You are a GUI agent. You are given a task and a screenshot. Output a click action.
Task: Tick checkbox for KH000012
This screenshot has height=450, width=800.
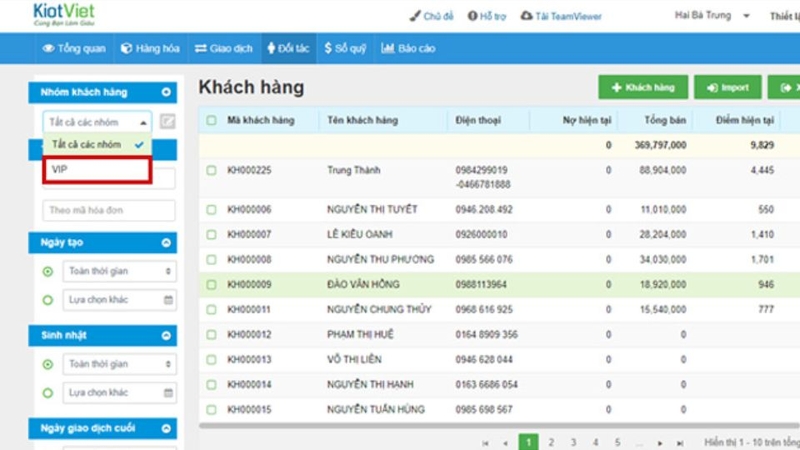(x=211, y=335)
